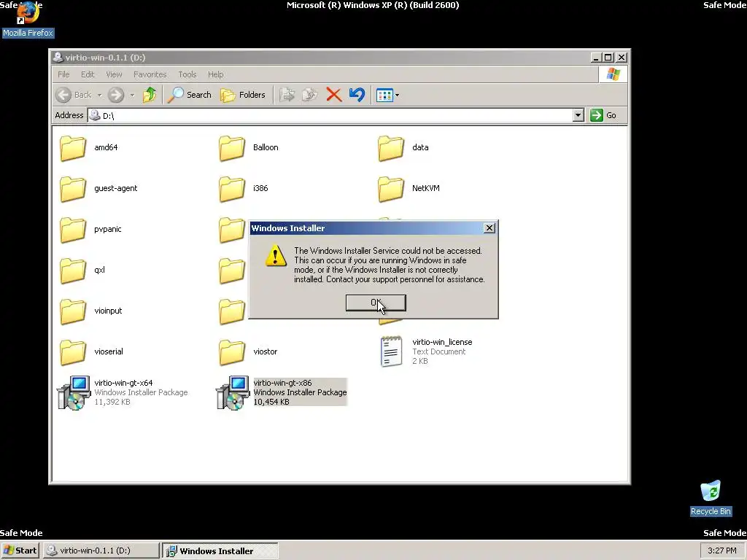
Task: Click the Explorer window title bar drive icon
Action: click(58, 57)
